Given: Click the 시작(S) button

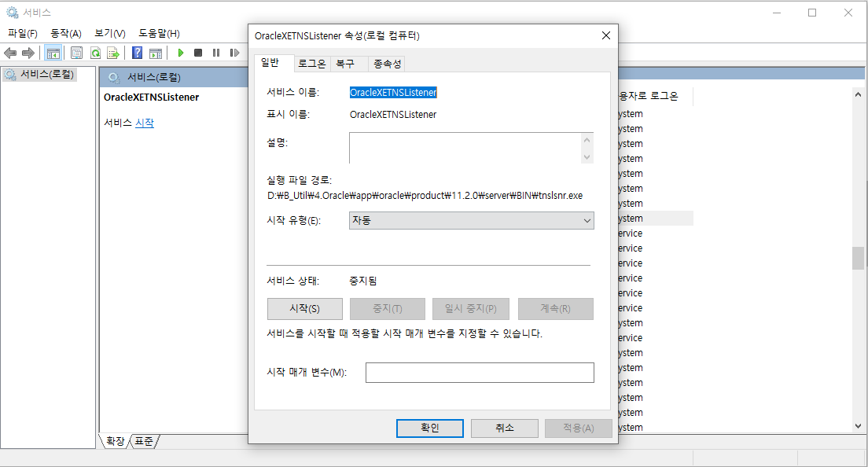Looking at the screenshot, I should point(305,309).
